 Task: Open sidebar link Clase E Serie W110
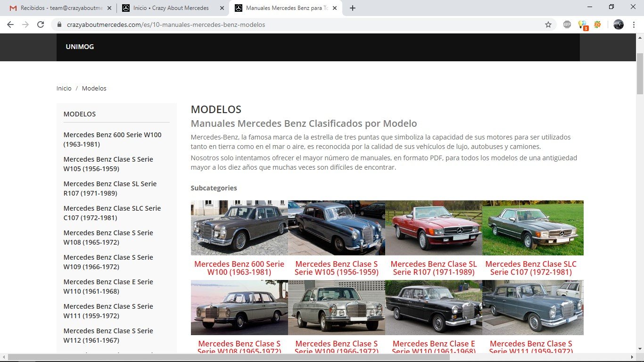click(108, 287)
